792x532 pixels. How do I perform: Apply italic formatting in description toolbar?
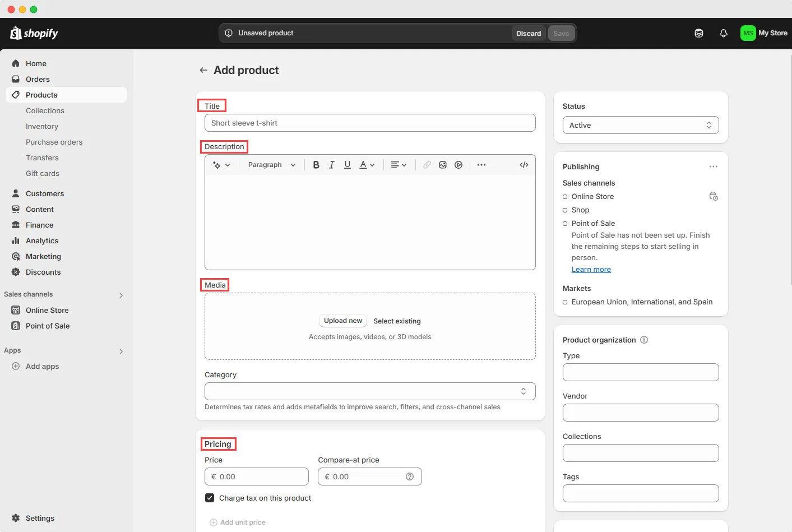[x=331, y=164]
